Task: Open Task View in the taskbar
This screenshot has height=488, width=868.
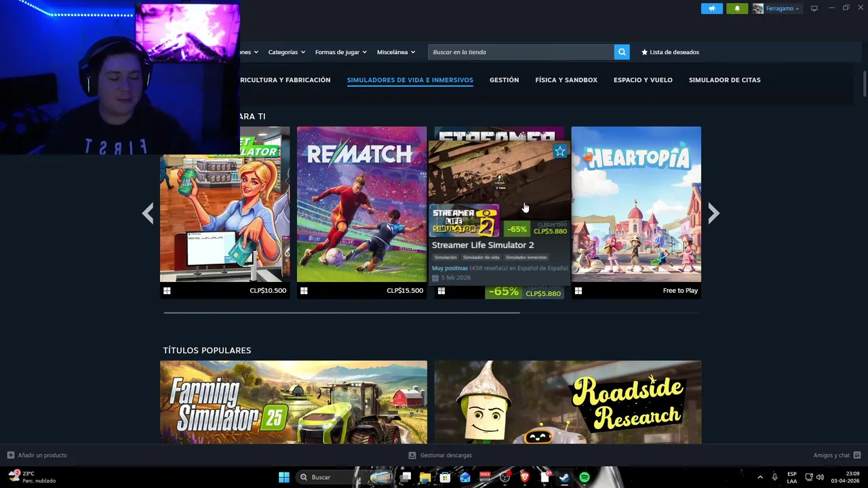Action: [406, 477]
